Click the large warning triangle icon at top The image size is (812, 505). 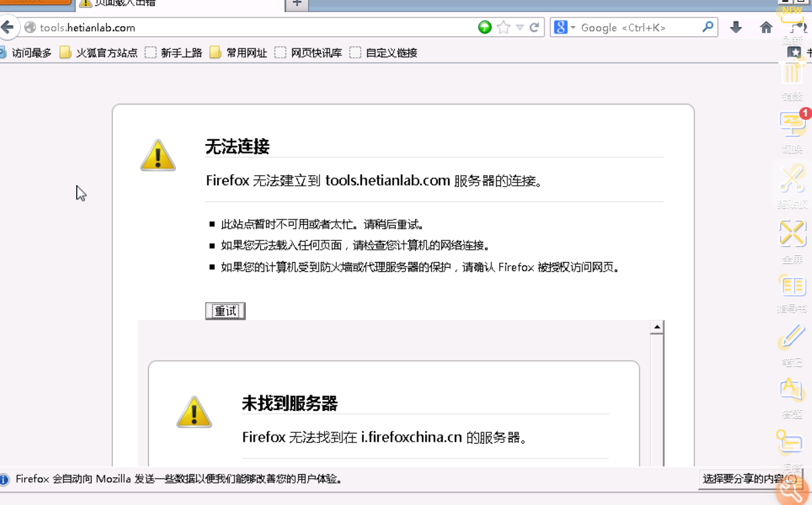[x=158, y=156]
